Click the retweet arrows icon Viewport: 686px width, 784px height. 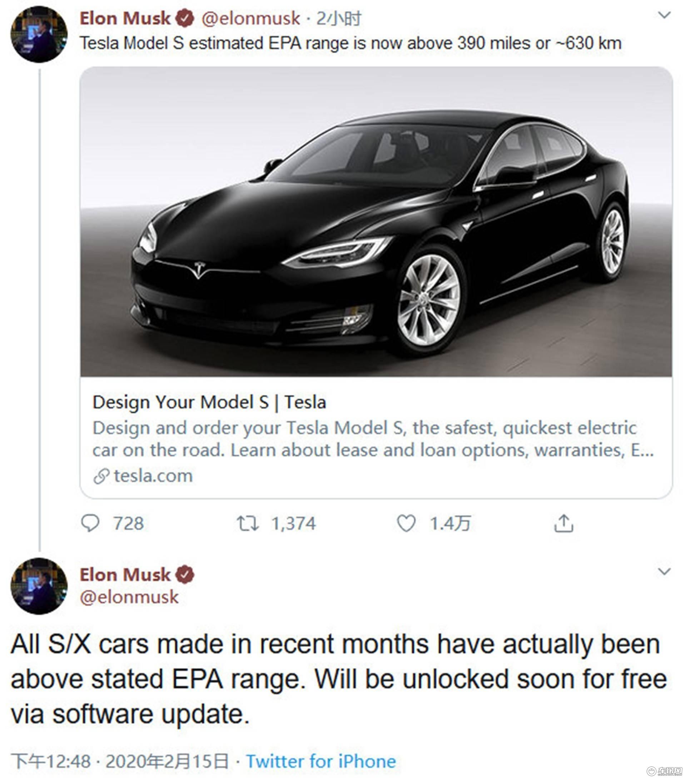pyautogui.click(x=248, y=523)
